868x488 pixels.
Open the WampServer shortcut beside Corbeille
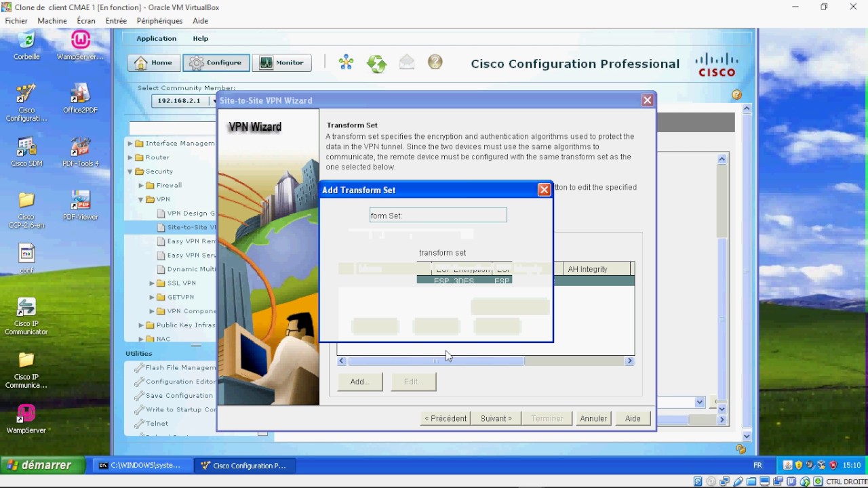point(80,45)
